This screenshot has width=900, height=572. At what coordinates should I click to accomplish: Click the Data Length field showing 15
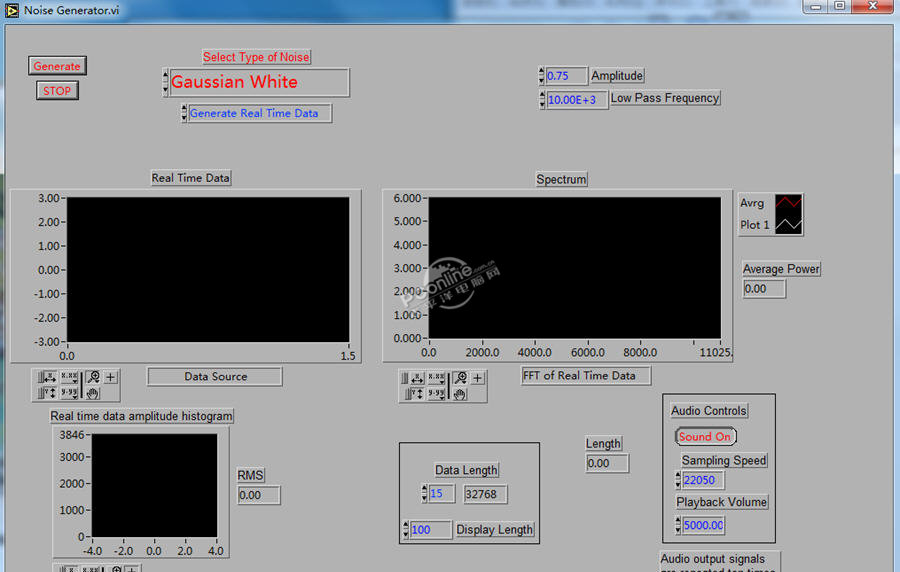click(x=441, y=494)
